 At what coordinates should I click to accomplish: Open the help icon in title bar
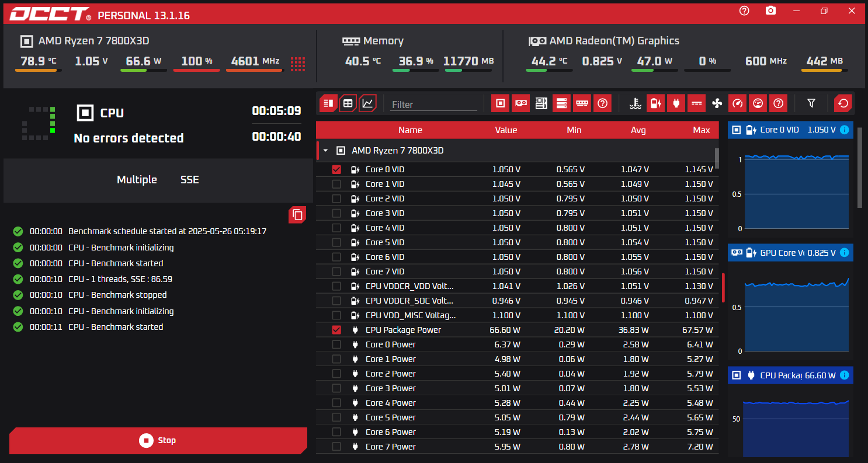tap(744, 11)
